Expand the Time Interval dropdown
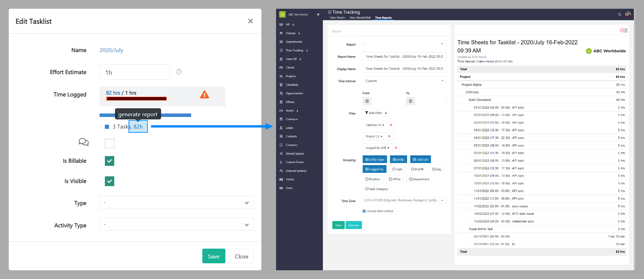This screenshot has width=644, height=279. (x=404, y=81)
